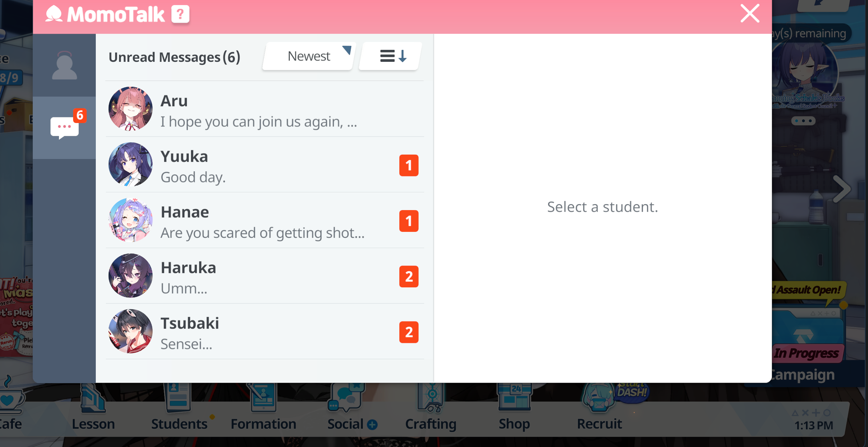Click Hanae's avatar portrait
The image size is (868, 447).
click(130, 220)
